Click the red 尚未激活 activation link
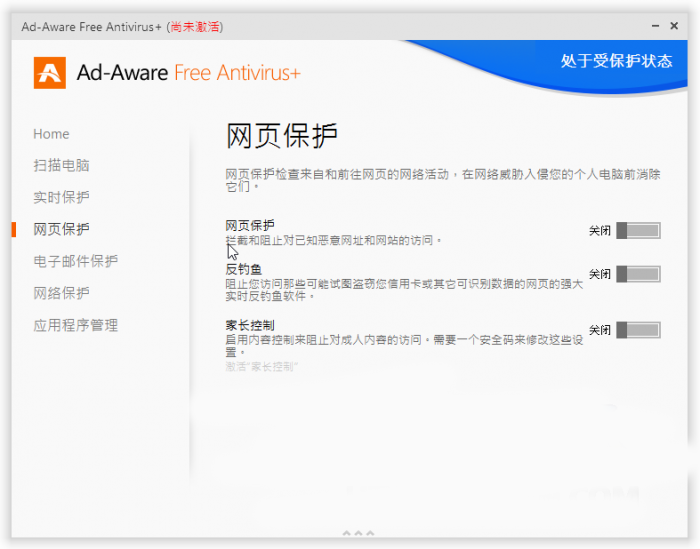The height and width of the screenshot is (549, 700). pyautogui.click(x=195, y=26)
